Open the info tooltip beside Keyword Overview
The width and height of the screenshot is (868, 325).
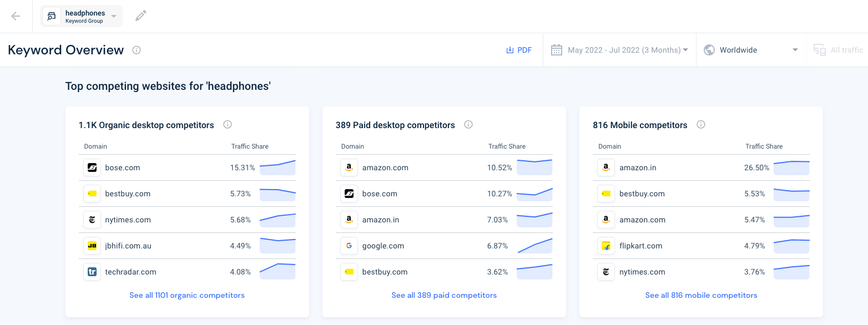tap(137, 50)
